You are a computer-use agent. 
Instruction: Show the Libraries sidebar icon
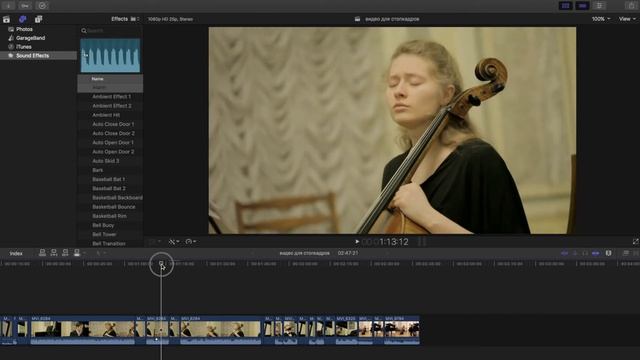[x=7, y=19]
